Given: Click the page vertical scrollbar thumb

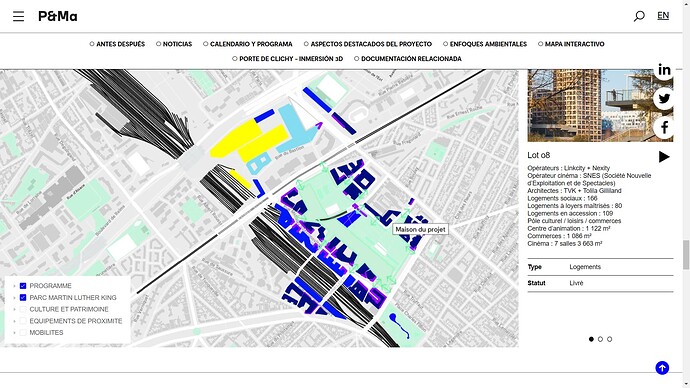Looking at the screenshot, I should pyautogui.click(x=686, y=255).
